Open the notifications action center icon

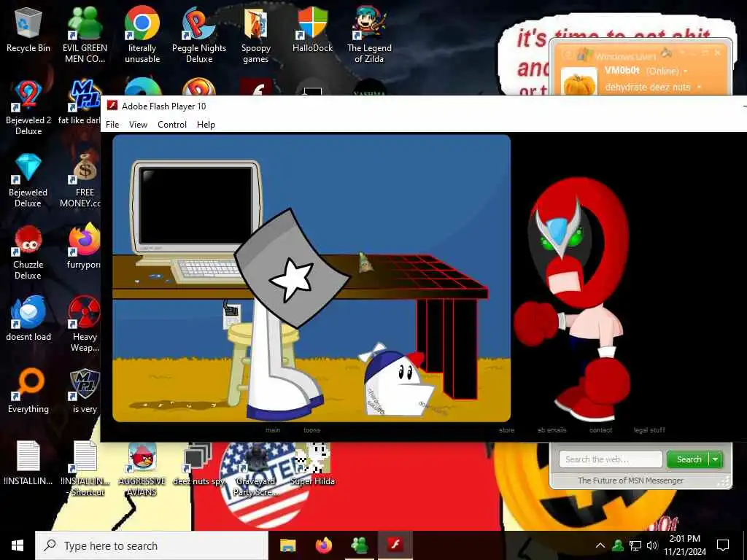[723, 545]
